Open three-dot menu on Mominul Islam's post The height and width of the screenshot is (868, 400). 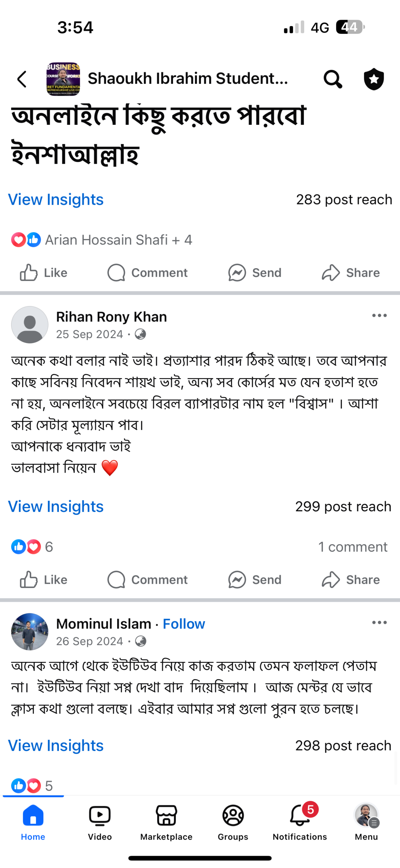click(379, 622)
